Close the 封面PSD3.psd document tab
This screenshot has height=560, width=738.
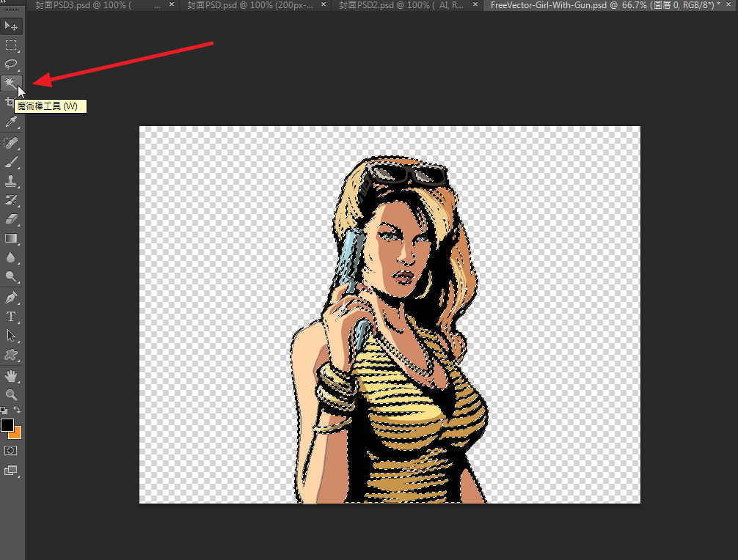[x=172, y=4]
